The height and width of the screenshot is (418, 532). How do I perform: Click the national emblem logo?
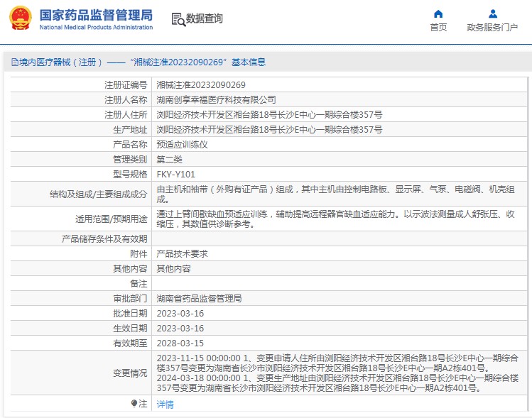(x=19, y=18)
